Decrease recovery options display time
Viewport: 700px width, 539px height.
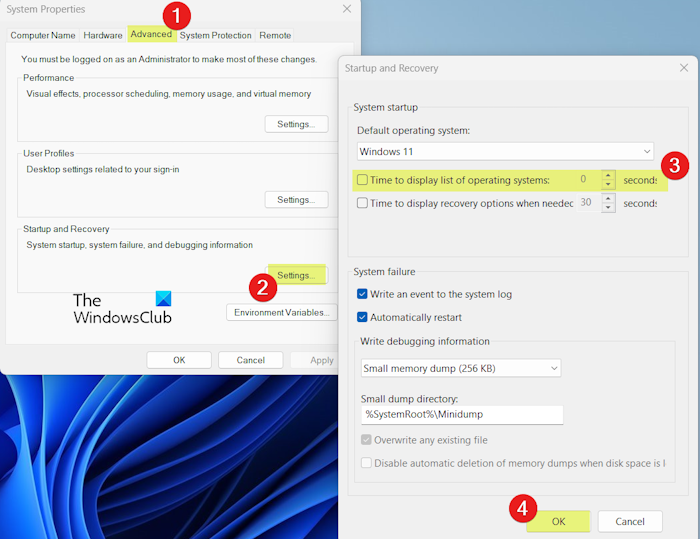tap(608, 208)
